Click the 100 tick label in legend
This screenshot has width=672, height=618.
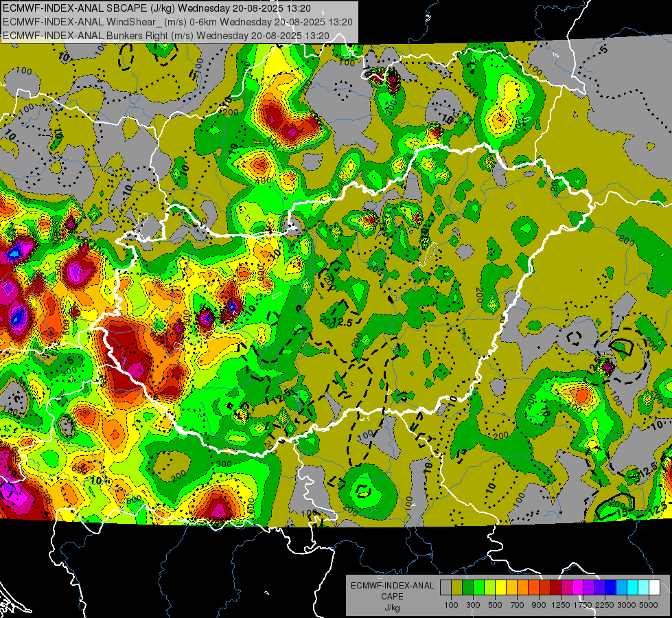tap(451, 605)
